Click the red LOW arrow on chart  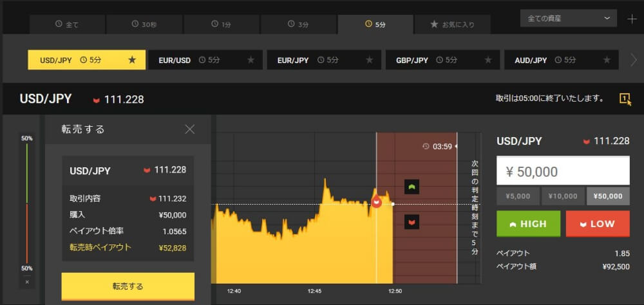412,221
